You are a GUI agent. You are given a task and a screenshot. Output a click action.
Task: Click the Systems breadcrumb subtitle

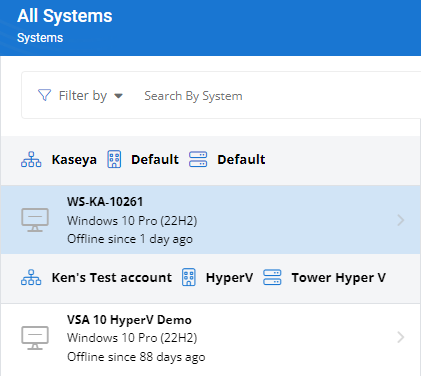pyautogui.click(x=40, y=38)
